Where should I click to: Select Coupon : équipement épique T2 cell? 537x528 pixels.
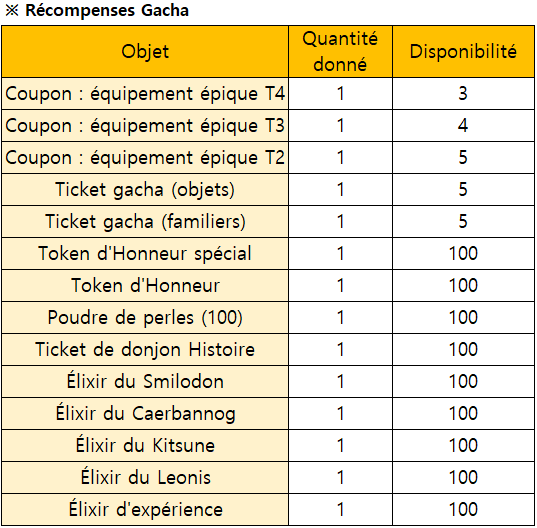[x=145, y=158]
